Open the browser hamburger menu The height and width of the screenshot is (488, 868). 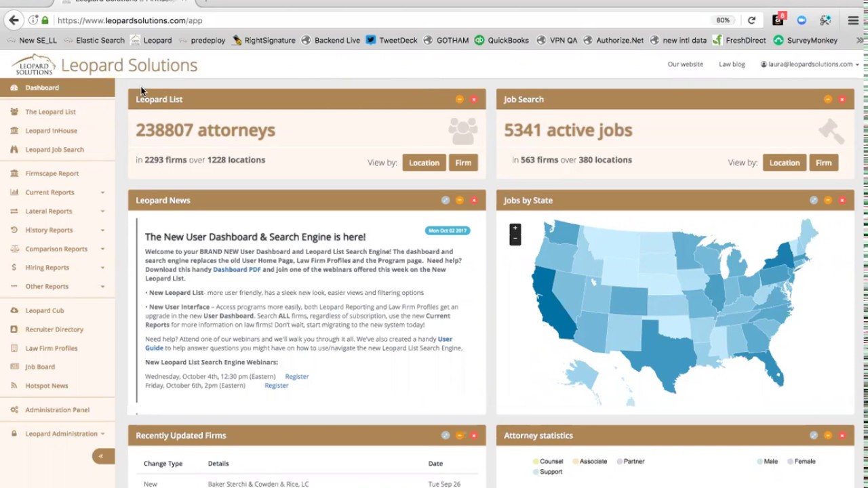pos(853,20)
